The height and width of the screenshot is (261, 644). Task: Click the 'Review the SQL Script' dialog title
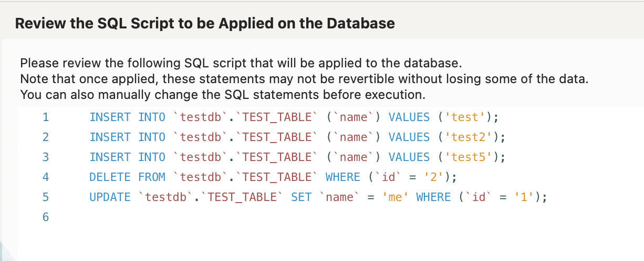[x=205, y=24]
